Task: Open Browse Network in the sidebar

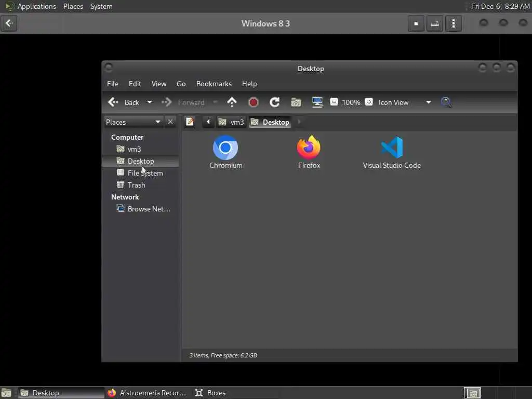Action: [141, 209]
